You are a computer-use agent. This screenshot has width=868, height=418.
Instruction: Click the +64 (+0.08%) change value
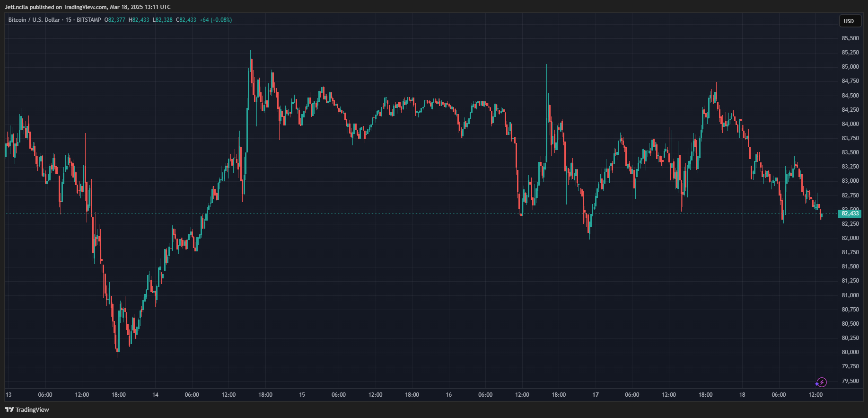pos(216,20)
